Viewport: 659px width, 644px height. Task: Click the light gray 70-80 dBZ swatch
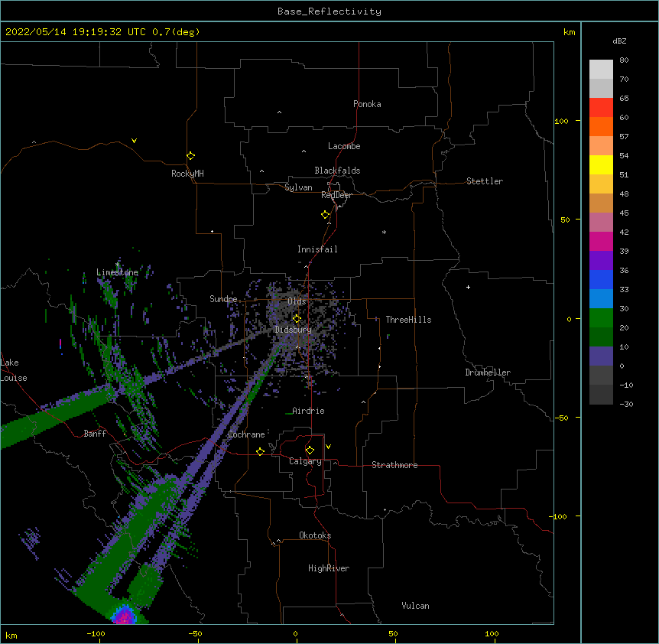tap(601, 70)
